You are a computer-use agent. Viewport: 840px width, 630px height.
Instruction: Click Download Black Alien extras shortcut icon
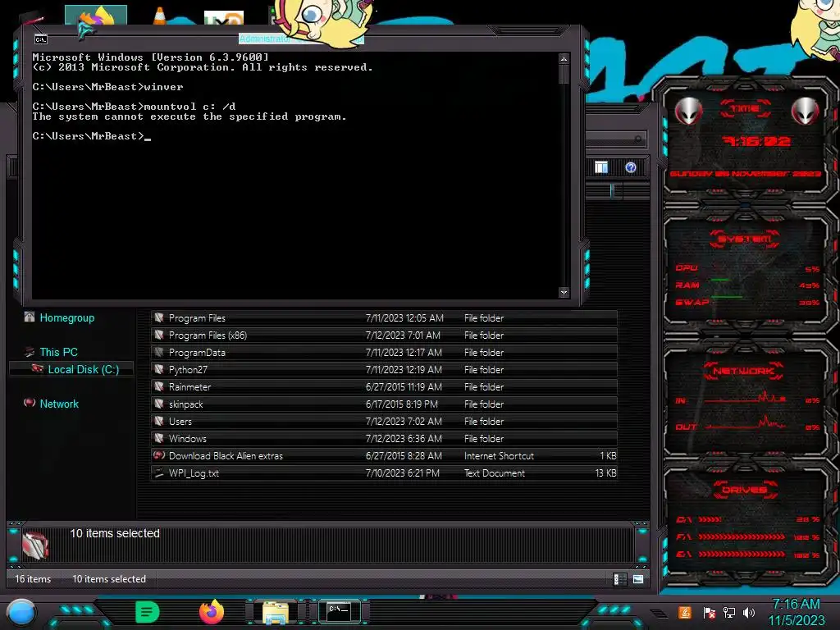click(x=159, y=455)
